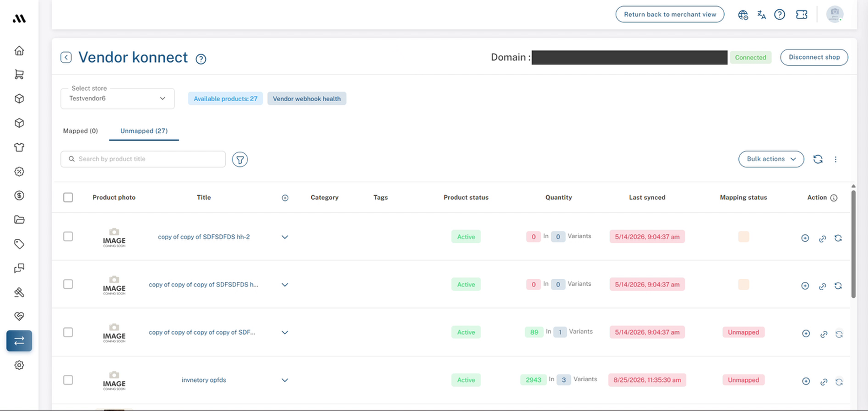Check the box for copy of copy of copy of SDFSDFDS h...

click(68, 284)
